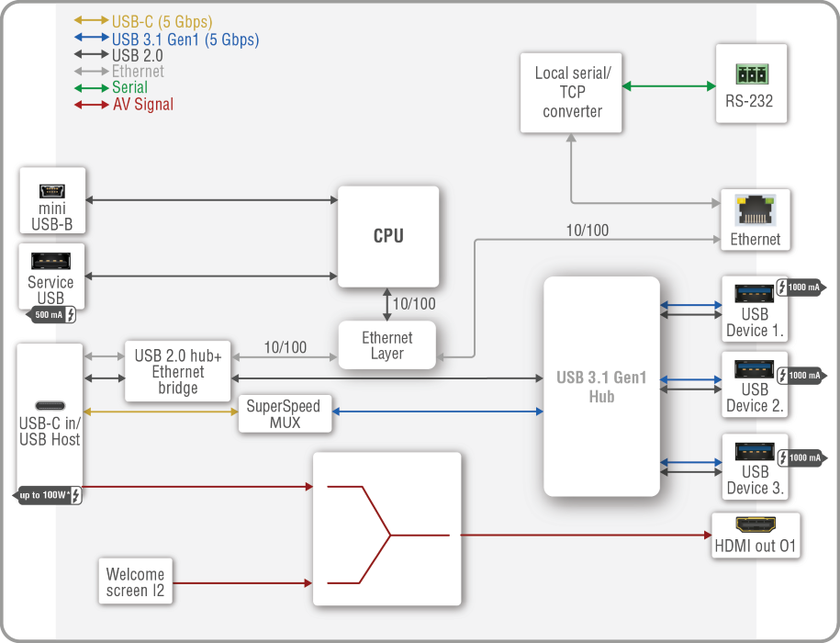
Task: Select the CPU block
Action: coord(387,236)
